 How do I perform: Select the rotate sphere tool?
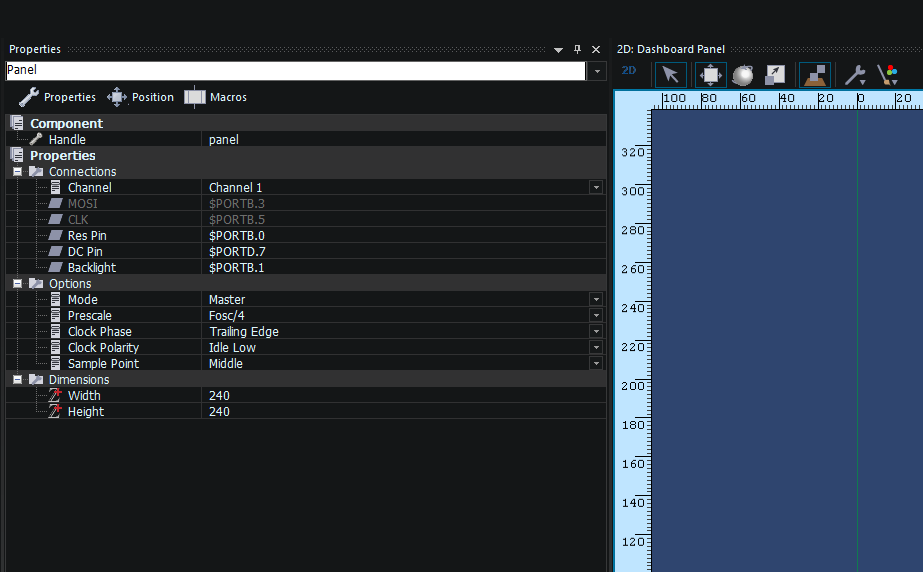pyautogui.click(x=743, y=75)
